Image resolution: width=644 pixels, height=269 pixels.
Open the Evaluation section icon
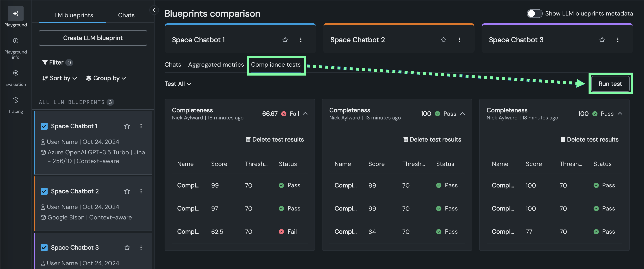[15, 73]
